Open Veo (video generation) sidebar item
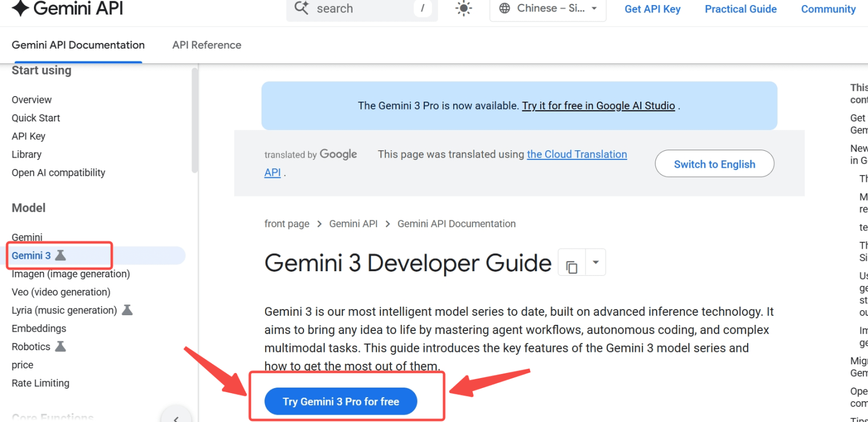868x422 pixels. click(61, 292)
